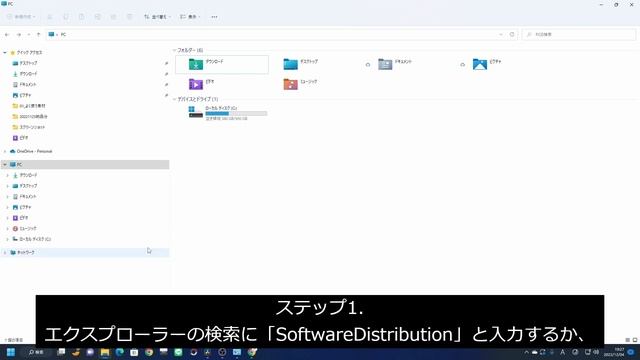Open the 新規作成 (New) dropdown
Screen dimensions: 640x360
(21, 17)
